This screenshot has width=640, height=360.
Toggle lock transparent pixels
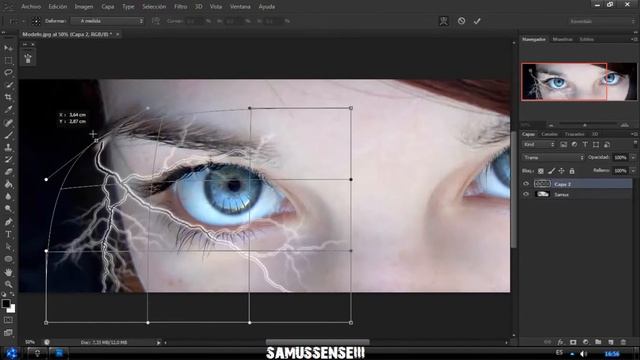[541, 171]
